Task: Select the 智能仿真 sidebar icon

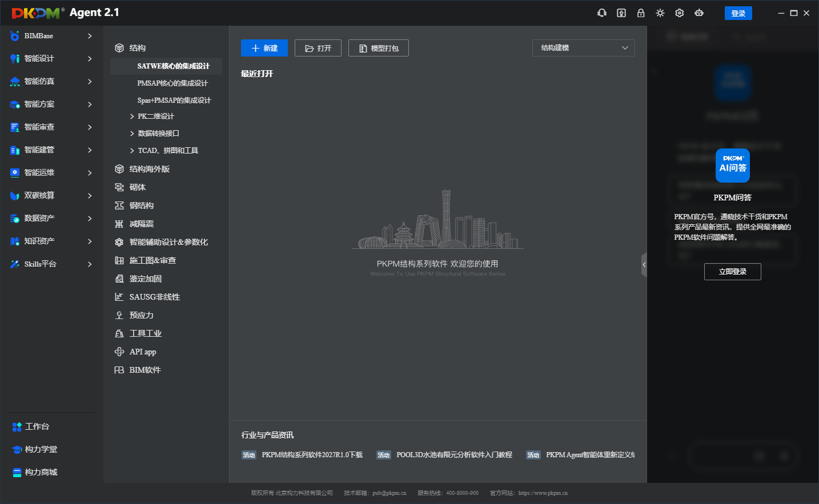Action: click(15, 82)
